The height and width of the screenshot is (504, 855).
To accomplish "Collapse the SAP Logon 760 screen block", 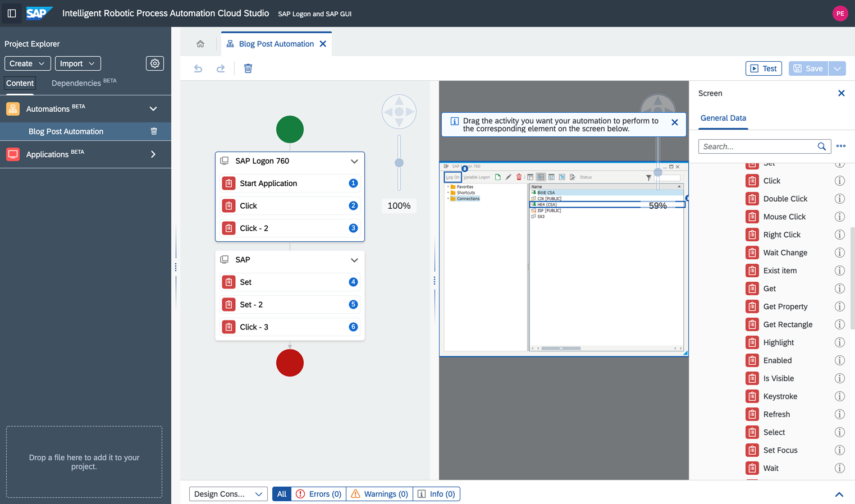I will coord(354,161).
